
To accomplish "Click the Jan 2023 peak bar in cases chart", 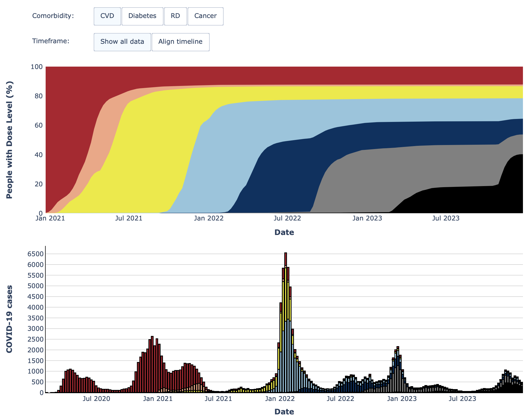I will 398,370.
